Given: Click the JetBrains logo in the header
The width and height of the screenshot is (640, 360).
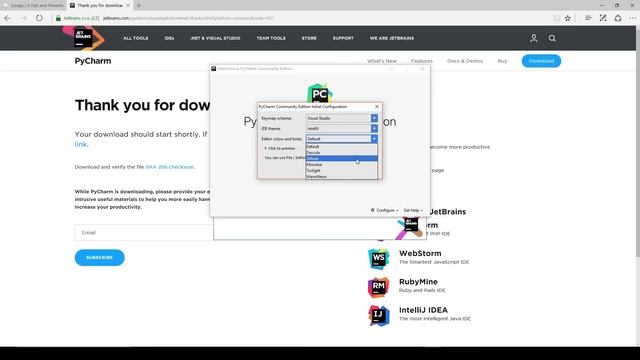Looking at the screenshot, I should (x=84, y=38).
